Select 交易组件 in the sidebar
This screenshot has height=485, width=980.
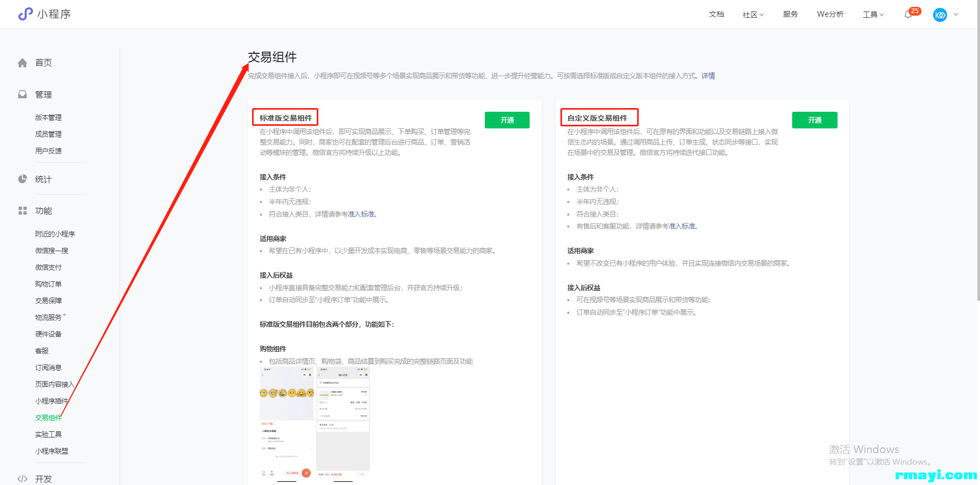point(49,418)
